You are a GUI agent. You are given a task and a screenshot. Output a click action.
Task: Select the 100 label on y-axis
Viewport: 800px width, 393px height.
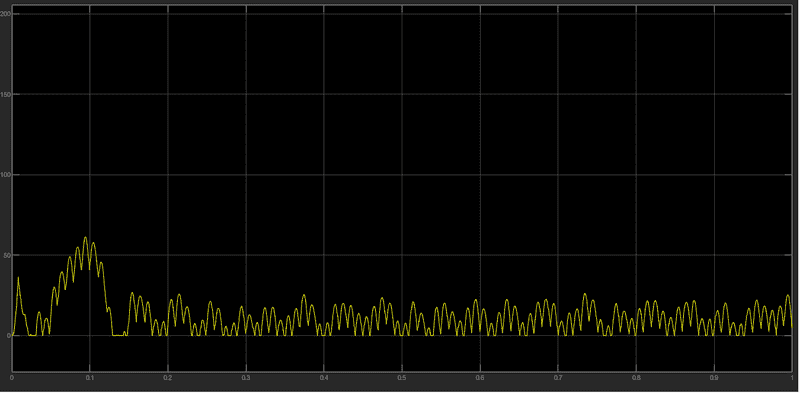(x=6, y=175)
